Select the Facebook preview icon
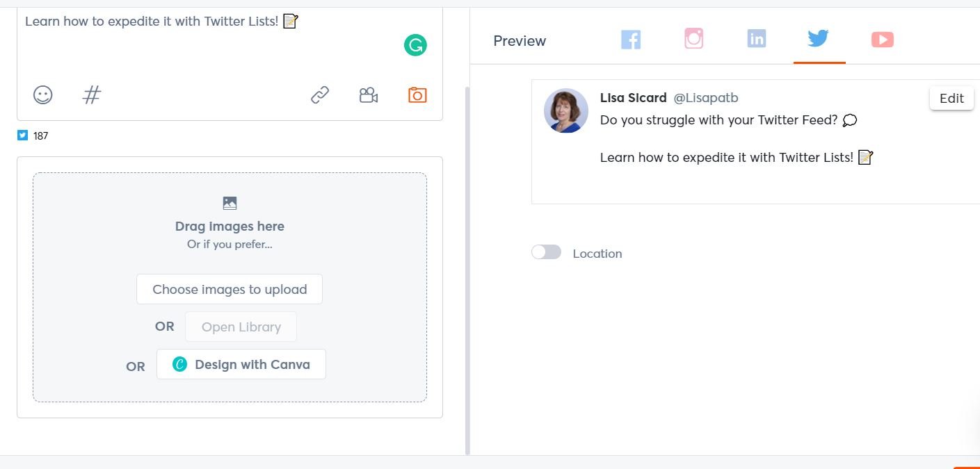 coord(631,39)
